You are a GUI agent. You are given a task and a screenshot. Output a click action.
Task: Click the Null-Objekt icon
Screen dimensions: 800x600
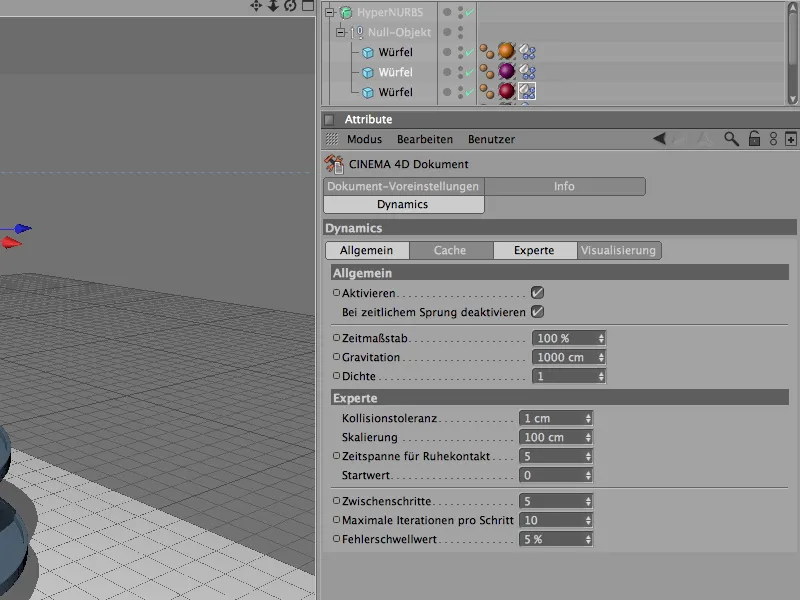(x=358, y=32)
